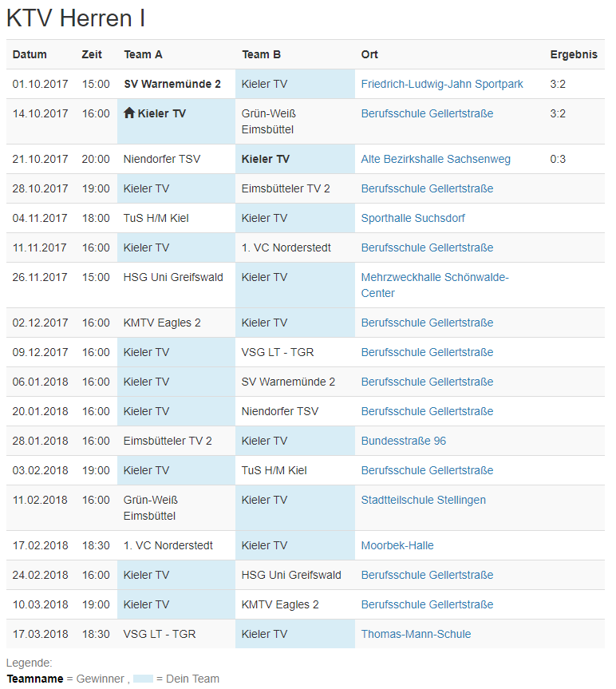The height and width of the screenshot is (689, 616).
Task: Click Berufsschule Gellertstraße link for 14.10.2017
Action: point(427,113)
